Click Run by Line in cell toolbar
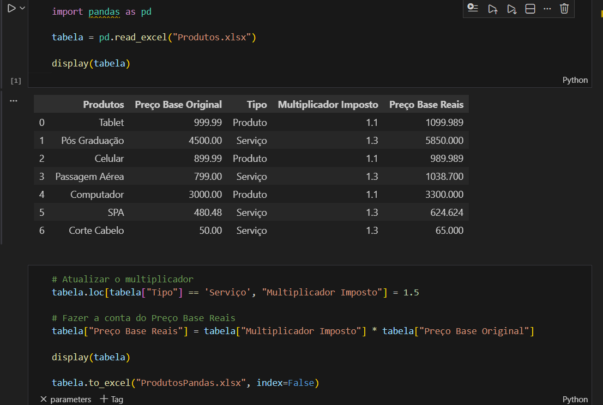The height and width of the screenshot is (405, 603). point(472,9)
